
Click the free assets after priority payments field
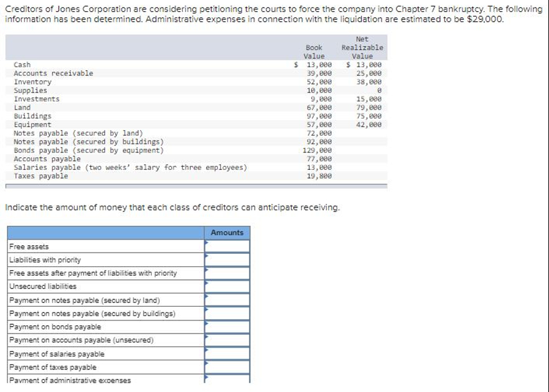tap(227, 273)
